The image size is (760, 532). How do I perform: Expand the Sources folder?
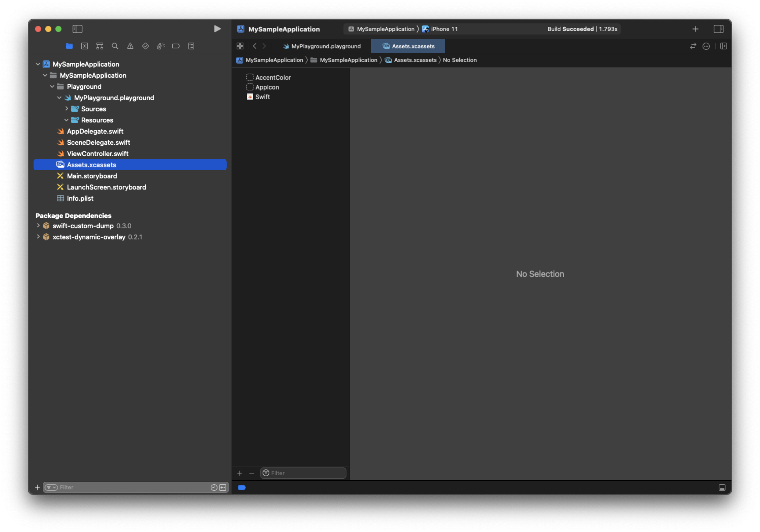(67, 108)
